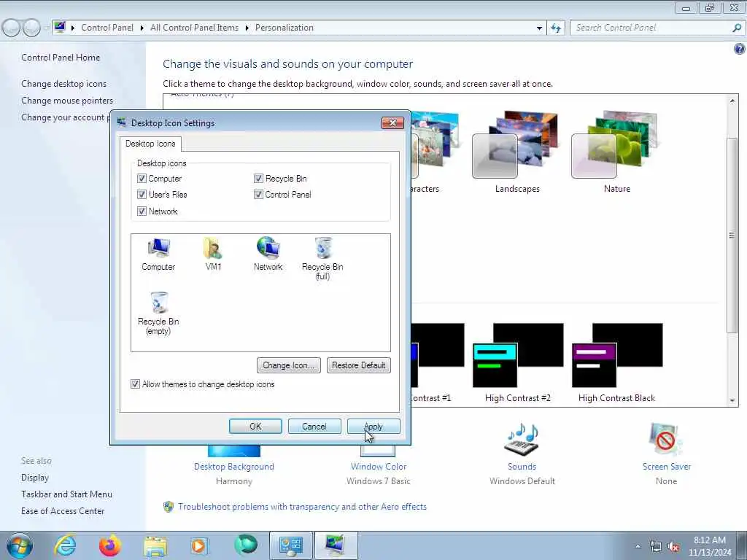The height and width of the screenshot is (560, 747).
Task: Open the Ease of Access Center link
Action: 63,511
